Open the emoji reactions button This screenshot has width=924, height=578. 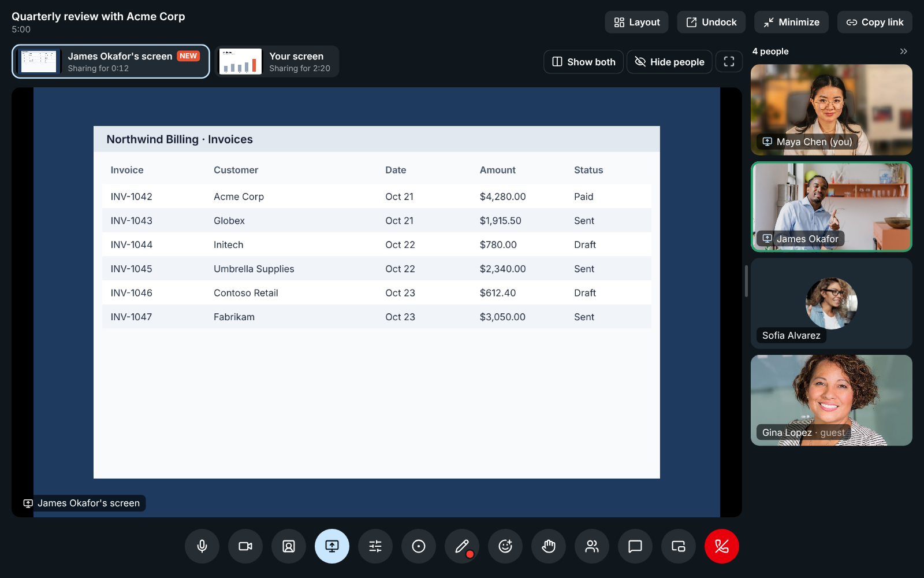click(x=505, y=546)
